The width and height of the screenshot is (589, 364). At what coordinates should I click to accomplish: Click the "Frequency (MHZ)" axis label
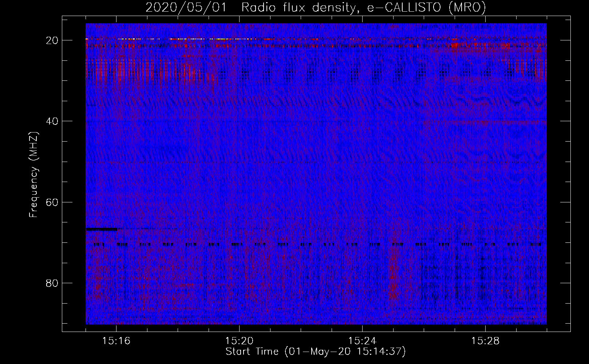coord(33,175)
